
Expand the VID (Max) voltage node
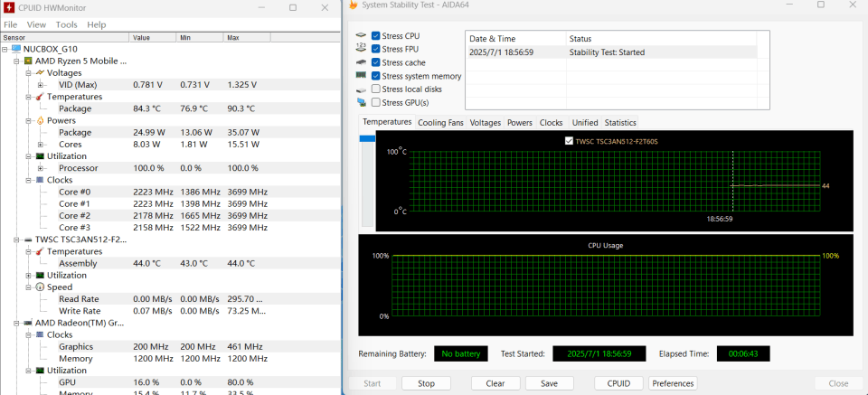[x=40, y=85]
